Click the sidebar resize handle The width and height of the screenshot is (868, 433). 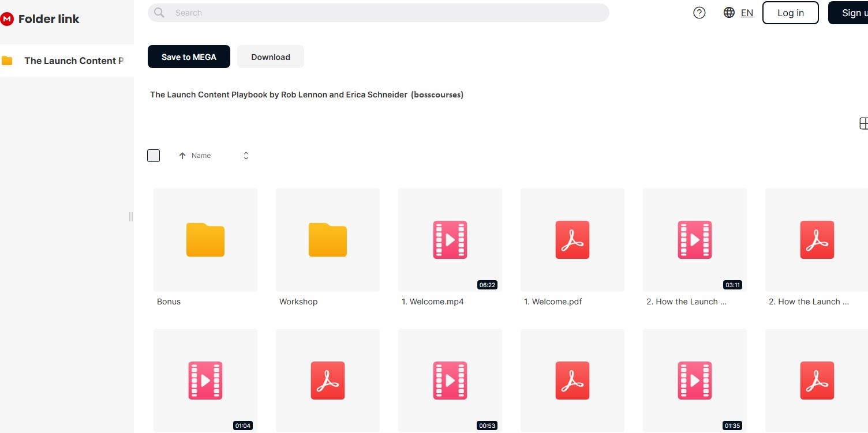(x=131, y=217)
